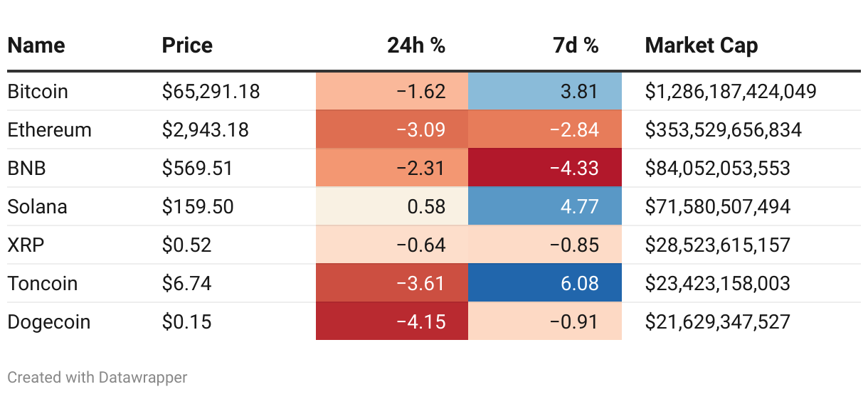
Task: Click Bitcoin's light blue 3.81 cell
Action: [545, 92]
